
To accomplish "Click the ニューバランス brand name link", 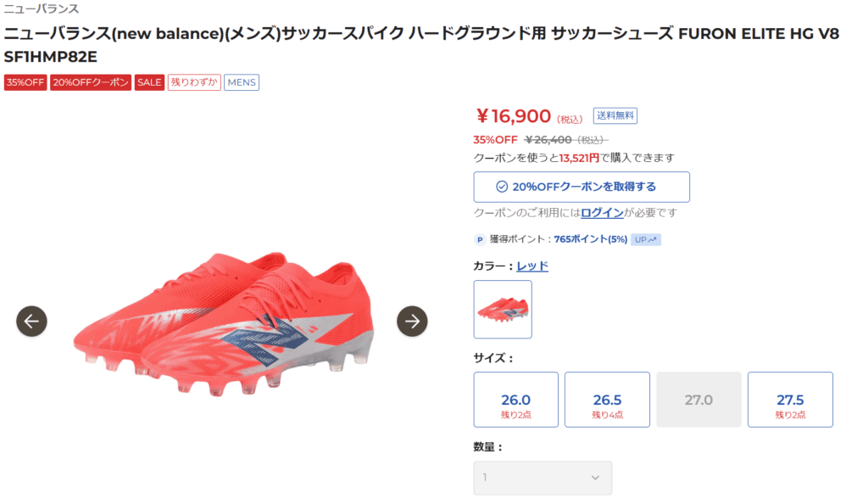I will [42, 8].
